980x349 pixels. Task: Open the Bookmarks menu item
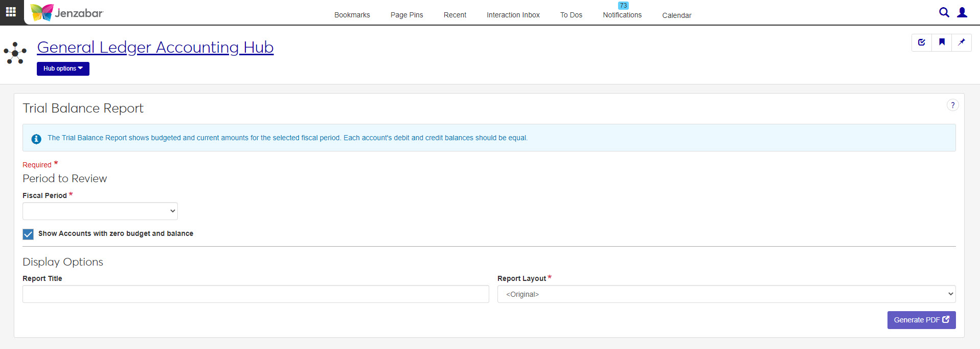(352, 15)
